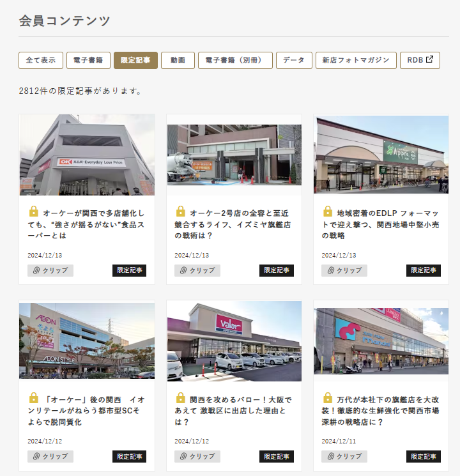
Task: Click lock icon on オーケー2号店 article
Action: point(181,211)
